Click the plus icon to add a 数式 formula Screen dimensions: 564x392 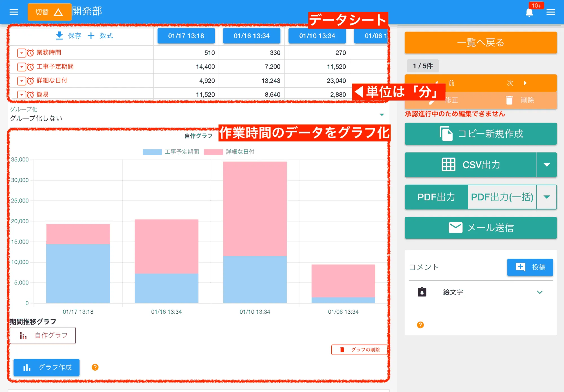[91, 36]
